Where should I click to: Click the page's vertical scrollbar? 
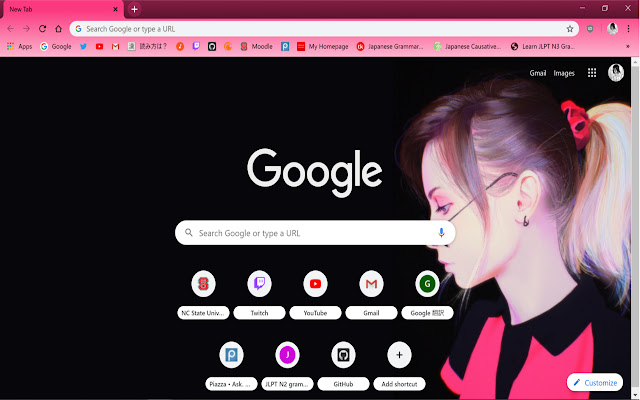(x=635, y=229)
